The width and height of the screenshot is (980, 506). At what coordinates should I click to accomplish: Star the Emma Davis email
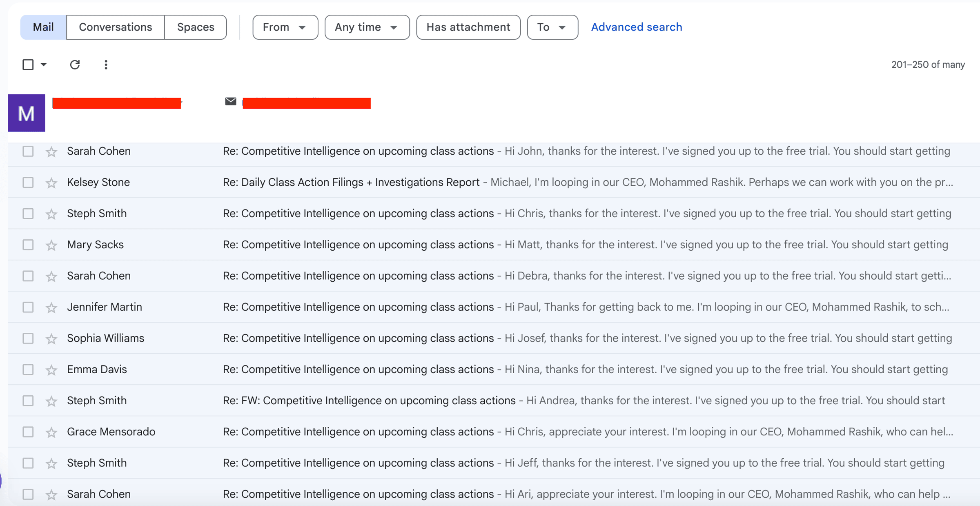pos(51,370)
